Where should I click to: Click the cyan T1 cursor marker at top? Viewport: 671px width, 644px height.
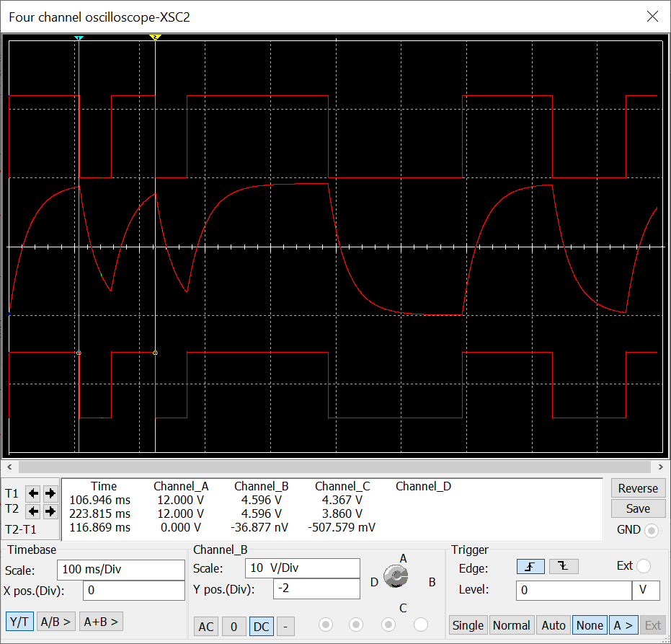coord(79,38)
